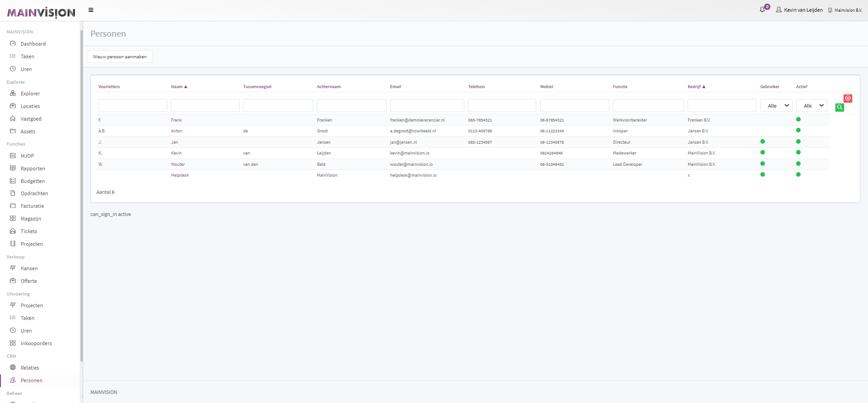868x403 pixels.
Task: Click the hamburger menu icon
Action: [x=91, y=10]
